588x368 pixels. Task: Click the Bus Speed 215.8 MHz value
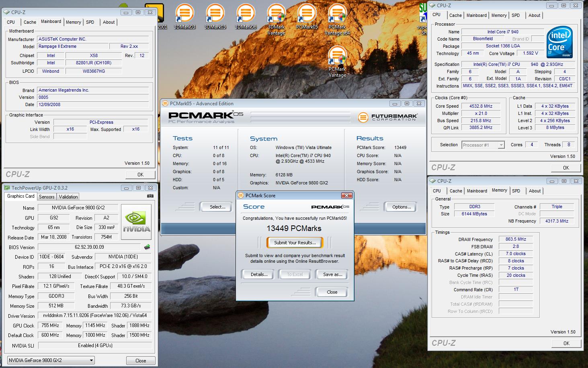click(x=481, y=121)
